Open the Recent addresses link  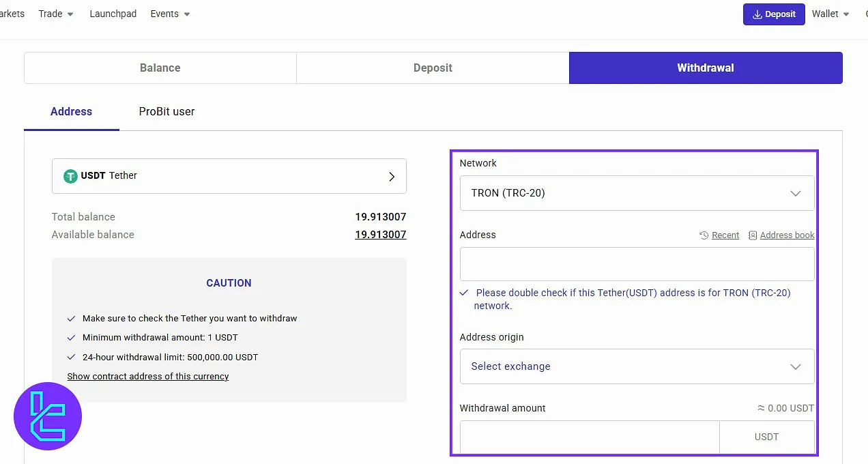pos(725,235)
